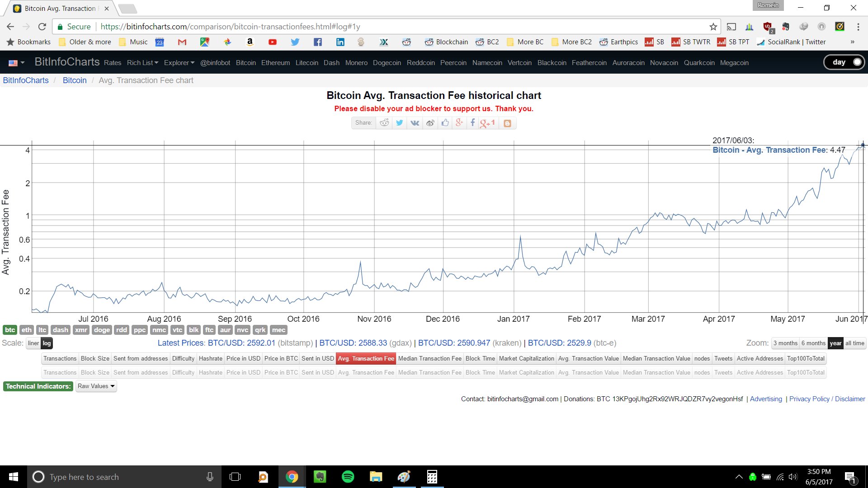868x488 pixels.
Task: Zoom chart to all time
Action: (x=854, y=343)
